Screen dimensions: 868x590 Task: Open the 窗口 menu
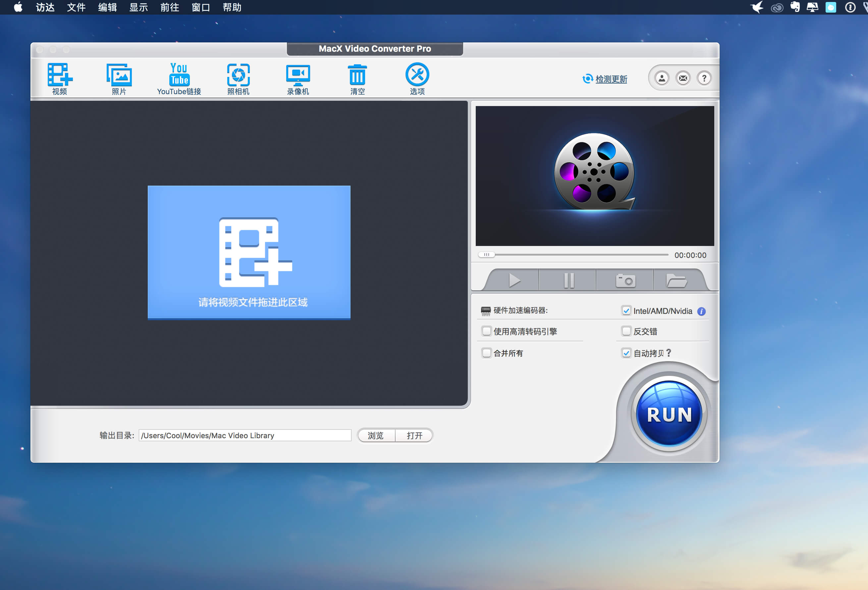tap(200, 7)
